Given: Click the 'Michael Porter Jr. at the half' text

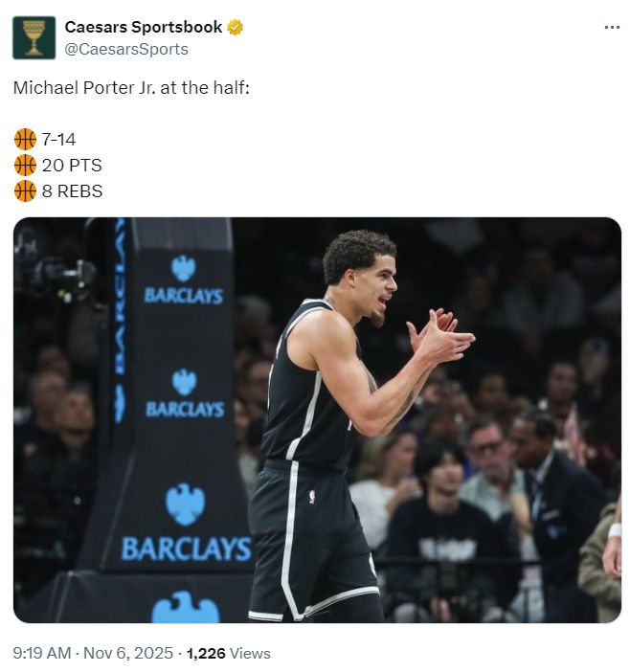Looking at the screenshot, I should click(x=131, y=88).
